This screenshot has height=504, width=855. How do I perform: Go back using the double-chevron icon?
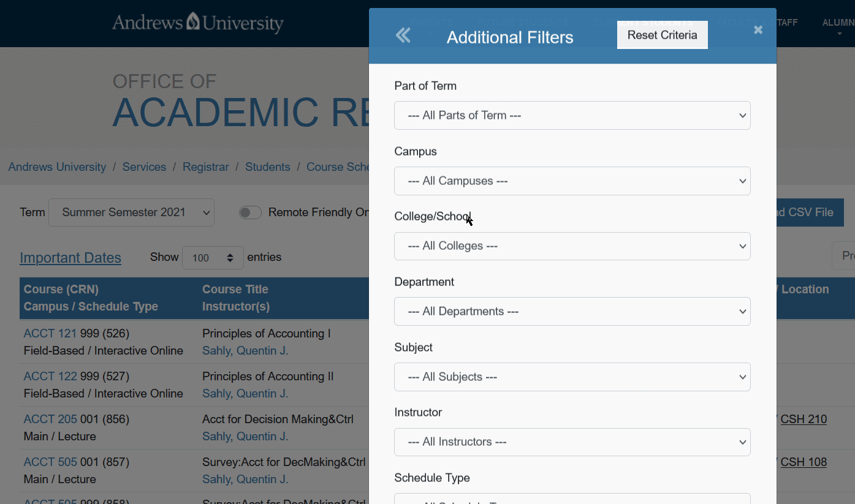(403, 36)
